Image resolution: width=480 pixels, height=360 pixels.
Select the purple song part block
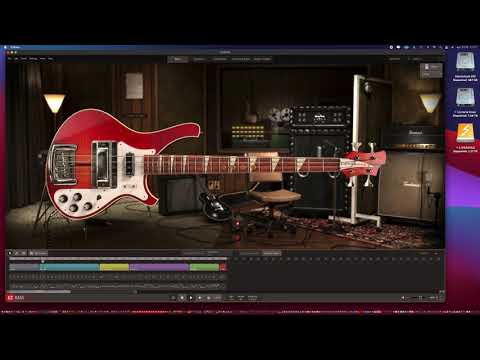click(x=159, y=267)
